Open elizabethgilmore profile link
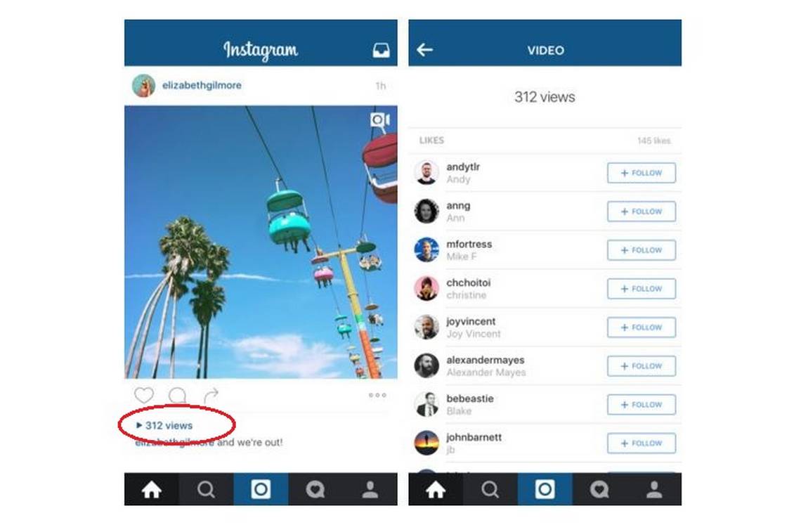 (202, 85)
